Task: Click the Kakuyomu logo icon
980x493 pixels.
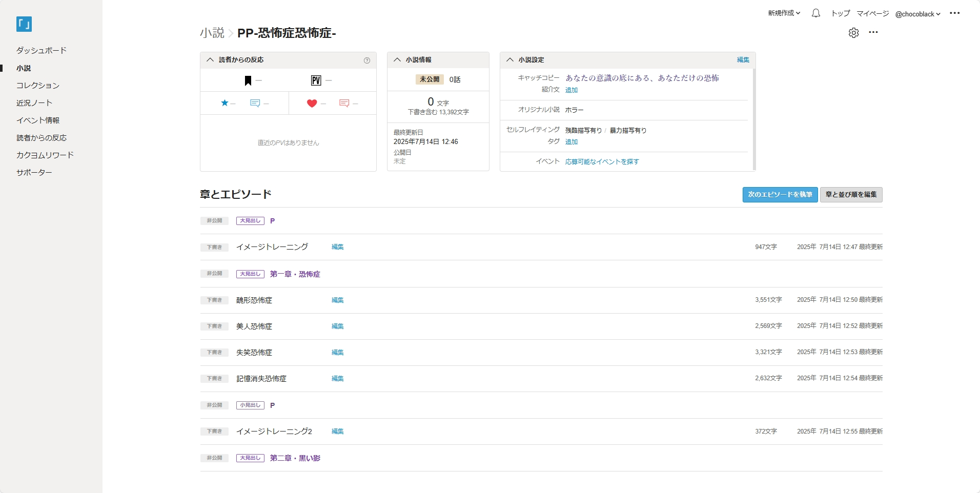Action: coord(24,24)
